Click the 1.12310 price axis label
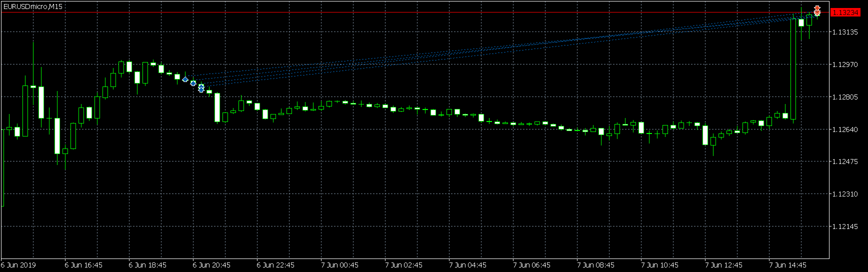Image resolution: width=868 pixels, height=272 pixels. click(844, 194)
